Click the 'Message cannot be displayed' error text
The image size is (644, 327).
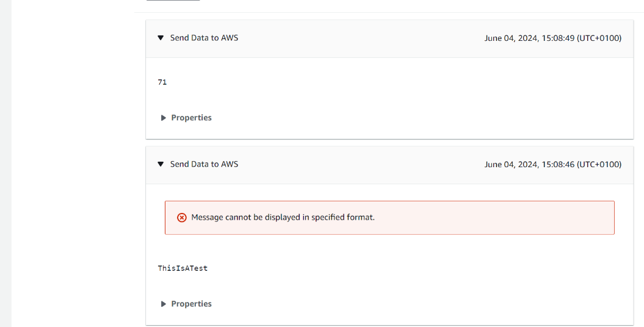(283, 217)
